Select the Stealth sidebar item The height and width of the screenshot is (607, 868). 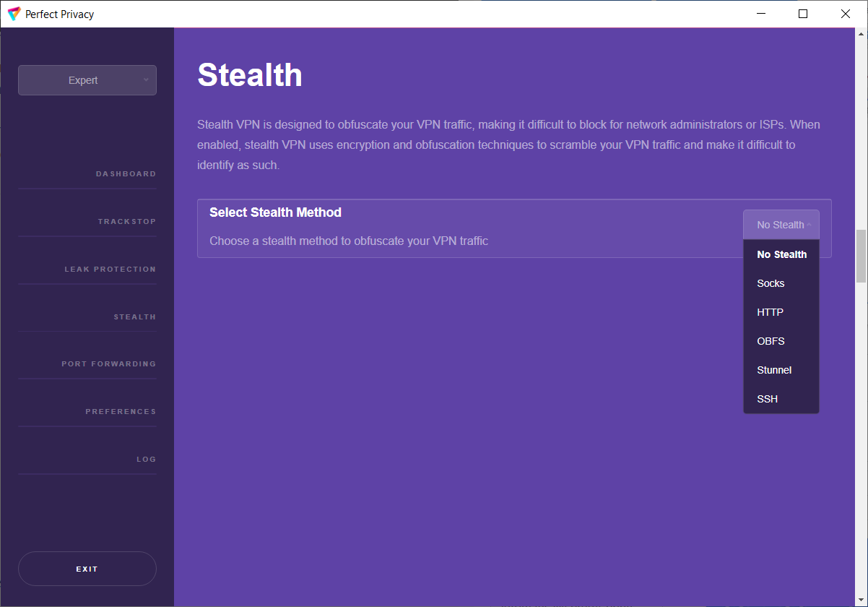pyautogui.click(x=135, y=317)
